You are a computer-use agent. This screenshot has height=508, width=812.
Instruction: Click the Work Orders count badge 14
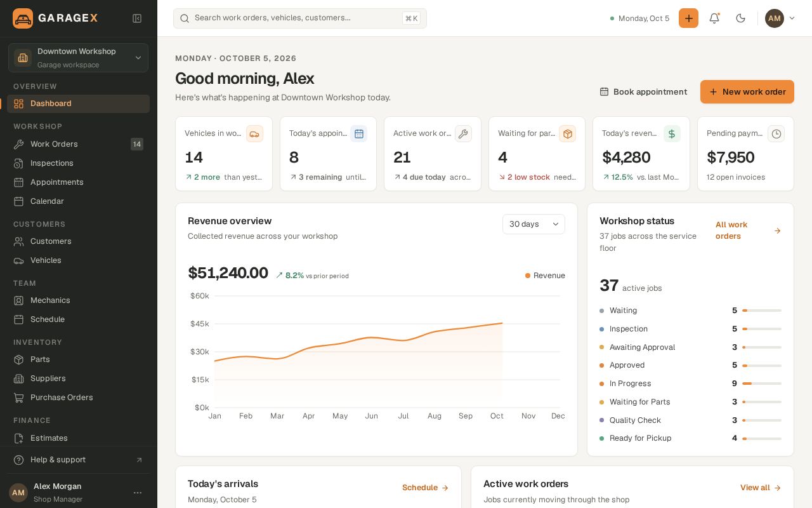point(137,144)
